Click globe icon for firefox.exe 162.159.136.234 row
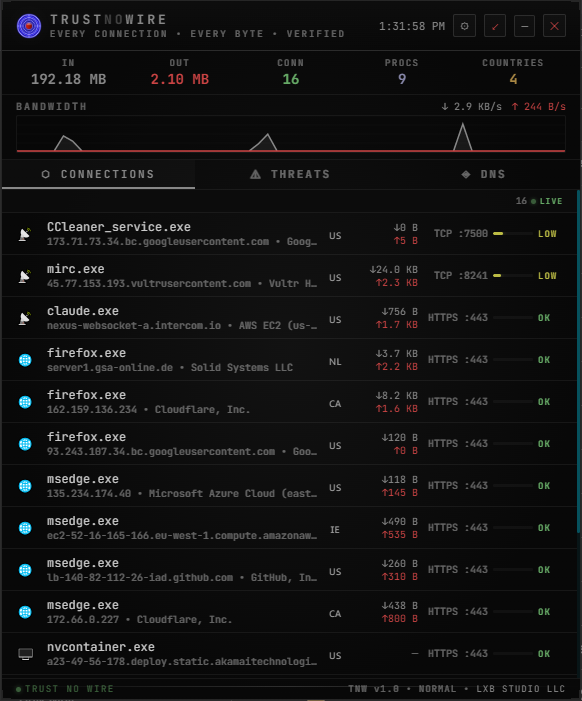582x701 pixels. 25,402
